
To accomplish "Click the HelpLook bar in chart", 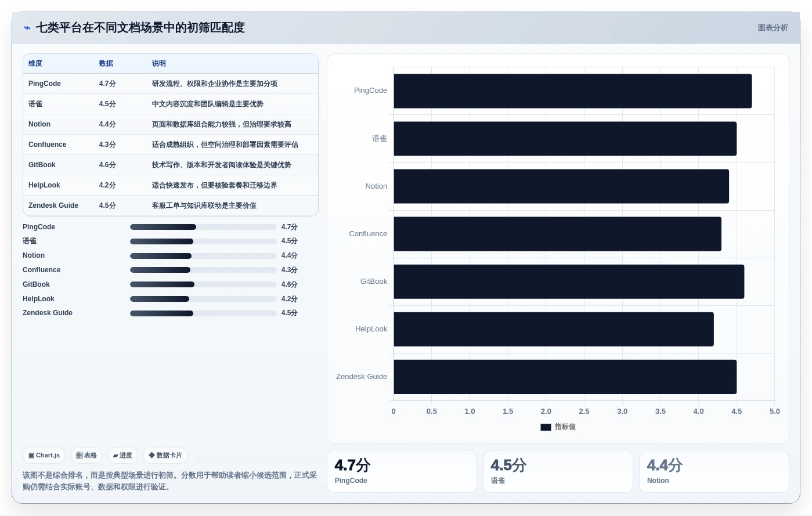I will (554, 329).
